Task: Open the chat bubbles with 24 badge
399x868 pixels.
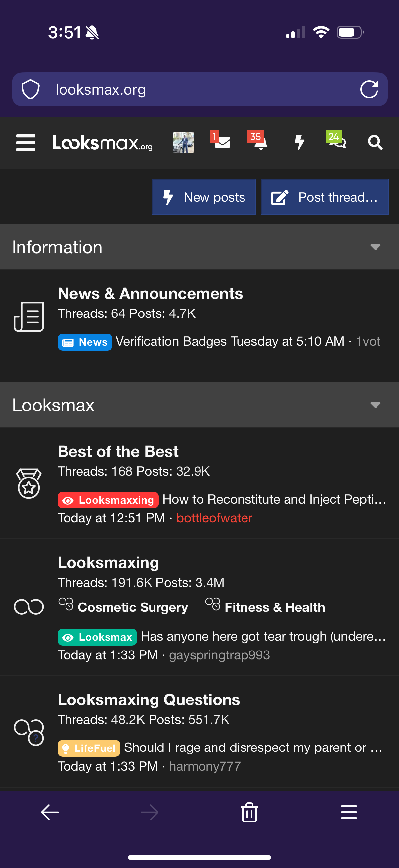Action: point(336,140)
